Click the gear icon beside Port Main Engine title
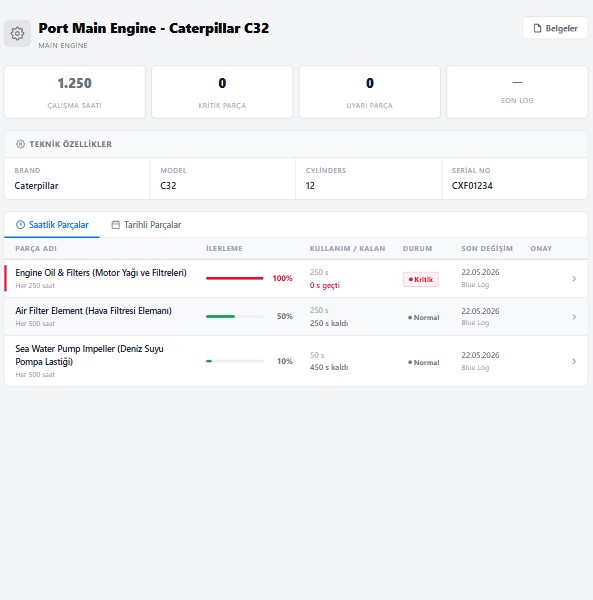593x600 pixels. [x=17, y=33]
